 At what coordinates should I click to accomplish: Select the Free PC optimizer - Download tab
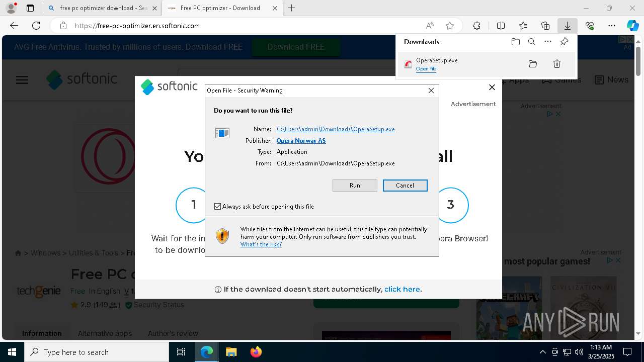coord(221,8)
